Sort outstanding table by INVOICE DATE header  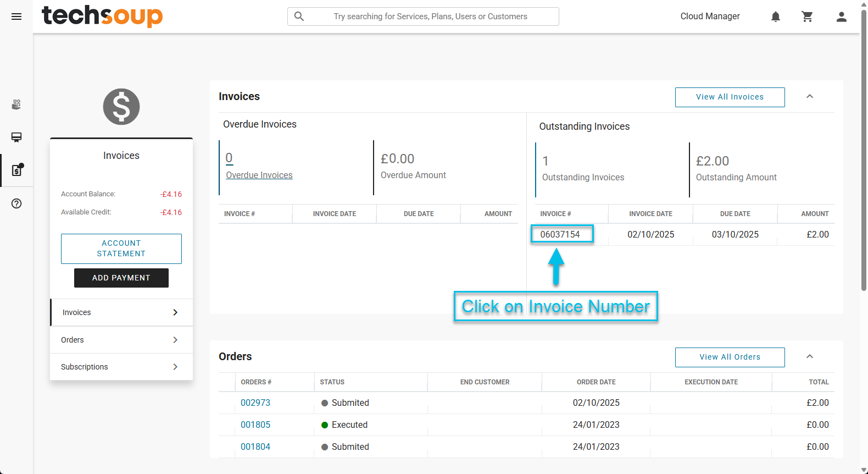click(x=650, y=214)
